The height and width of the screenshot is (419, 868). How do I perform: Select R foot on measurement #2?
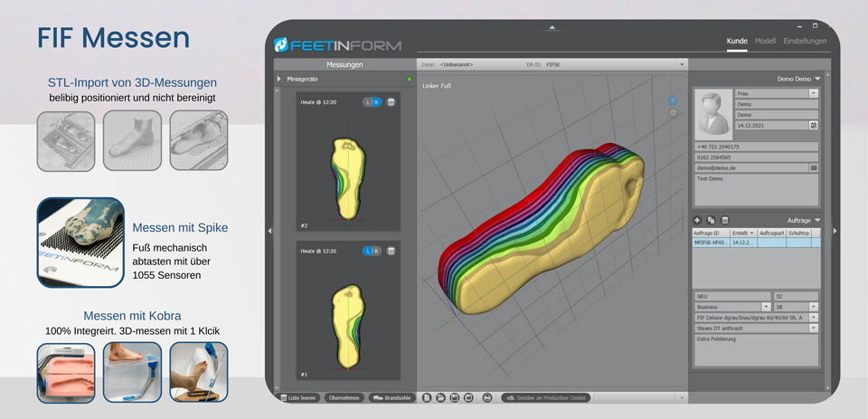point(377,102)
